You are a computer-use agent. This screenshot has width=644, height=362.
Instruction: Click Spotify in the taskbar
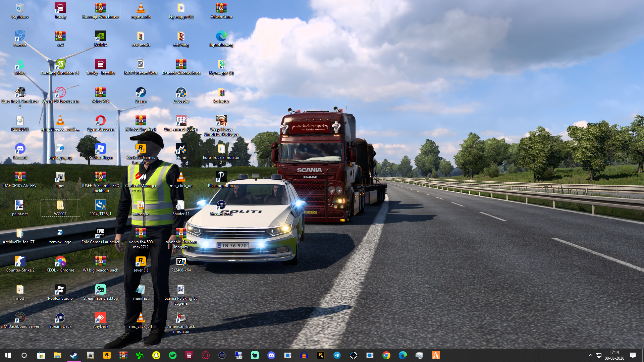tap(173, 355)
